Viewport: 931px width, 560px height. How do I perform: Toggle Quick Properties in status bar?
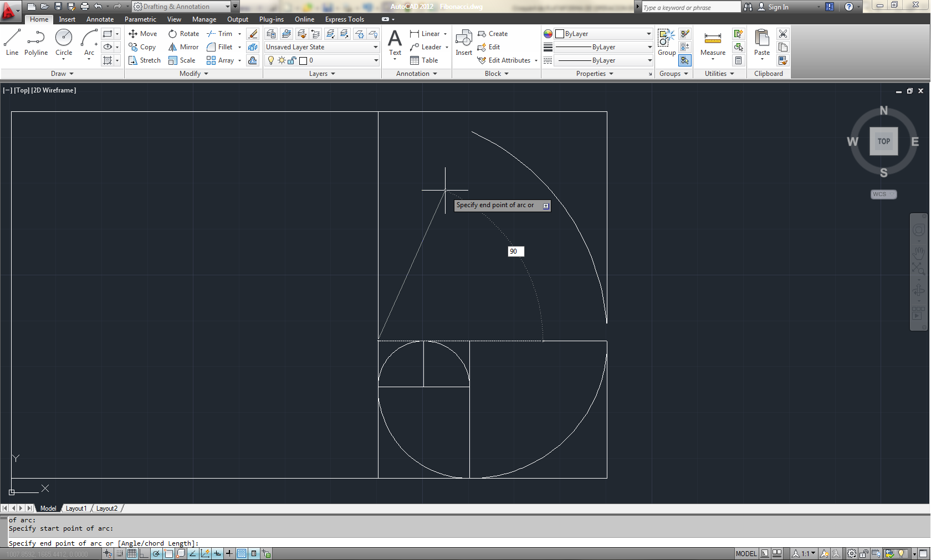(254, 553)
